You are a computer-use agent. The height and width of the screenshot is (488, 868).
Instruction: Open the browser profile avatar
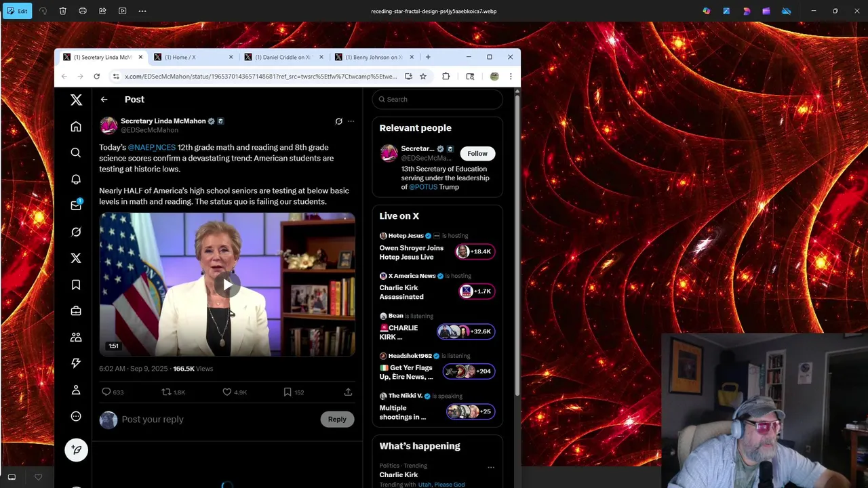tap(494, 77)
